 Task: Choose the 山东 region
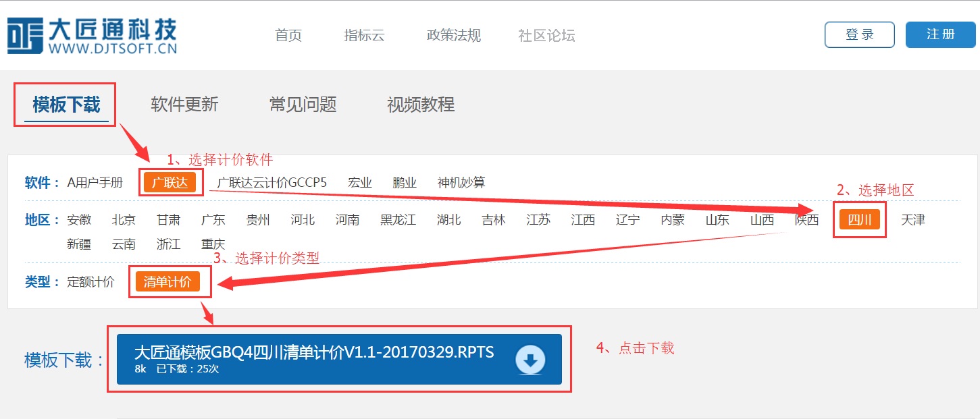(717, 219)
